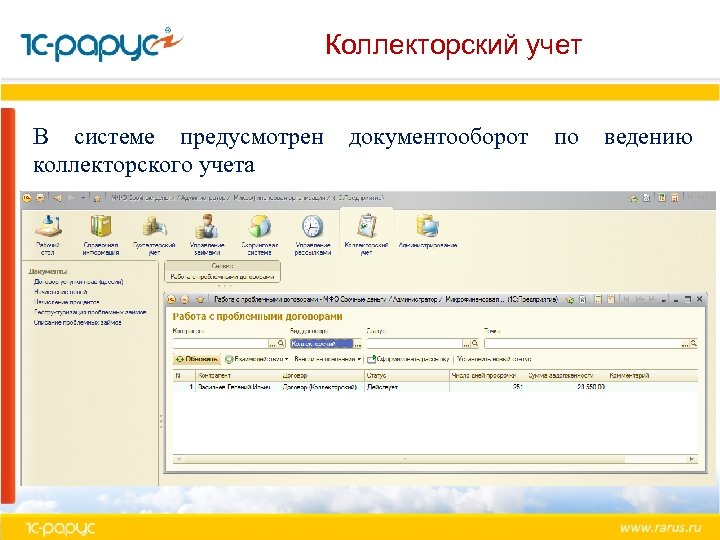
Task: Click the 1C menu icon in the Работа с проблемными договорами window
Action: point(171,300)
